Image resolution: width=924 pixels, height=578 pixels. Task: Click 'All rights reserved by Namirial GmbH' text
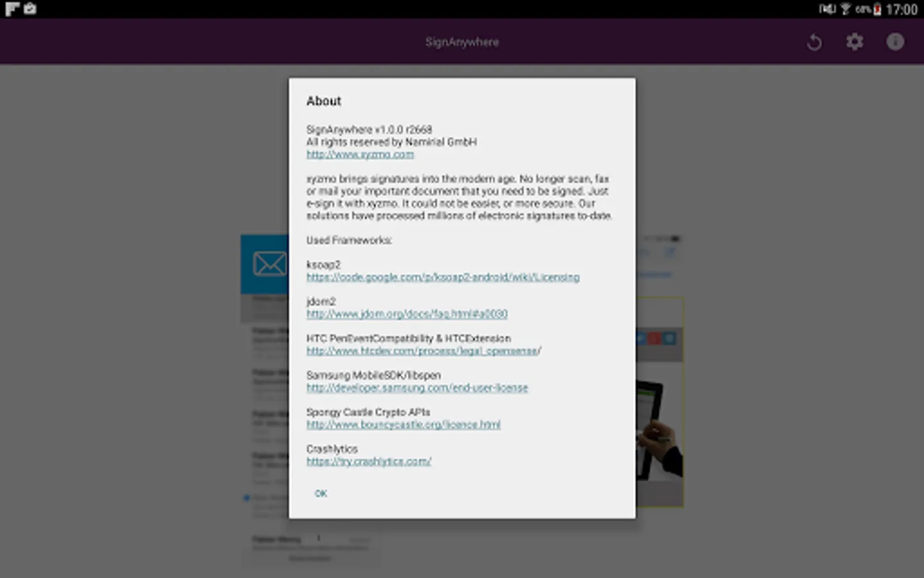[x=391, y=142]
